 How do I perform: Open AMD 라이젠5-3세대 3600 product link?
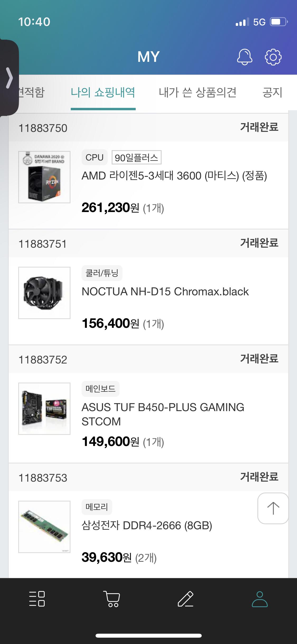[174, 176]
